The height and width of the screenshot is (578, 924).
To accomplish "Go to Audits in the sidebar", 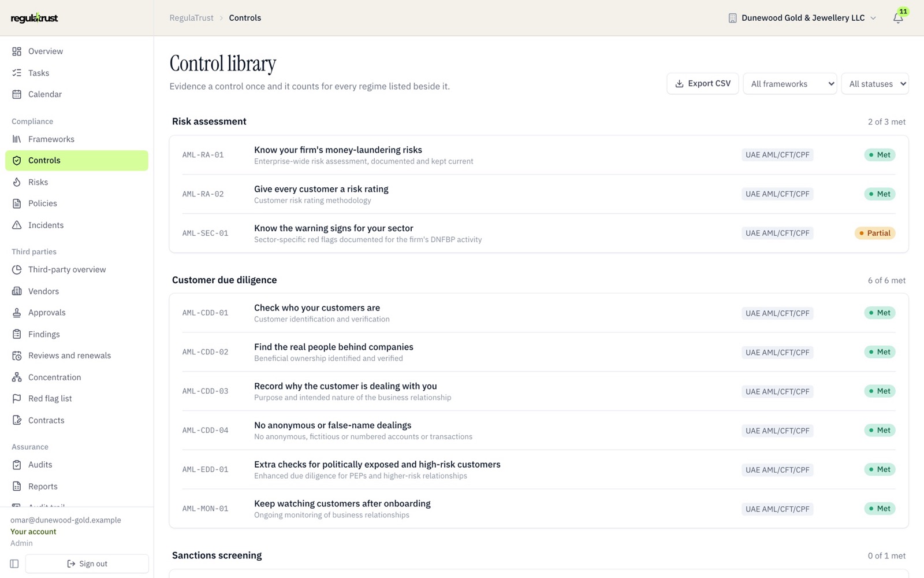I will click(x=77, y=465).
